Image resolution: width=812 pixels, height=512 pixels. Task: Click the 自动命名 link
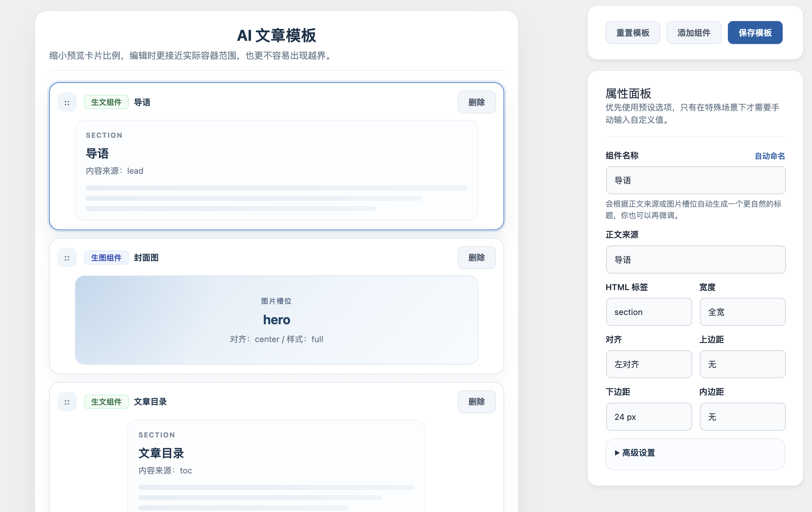pos(769,156)
